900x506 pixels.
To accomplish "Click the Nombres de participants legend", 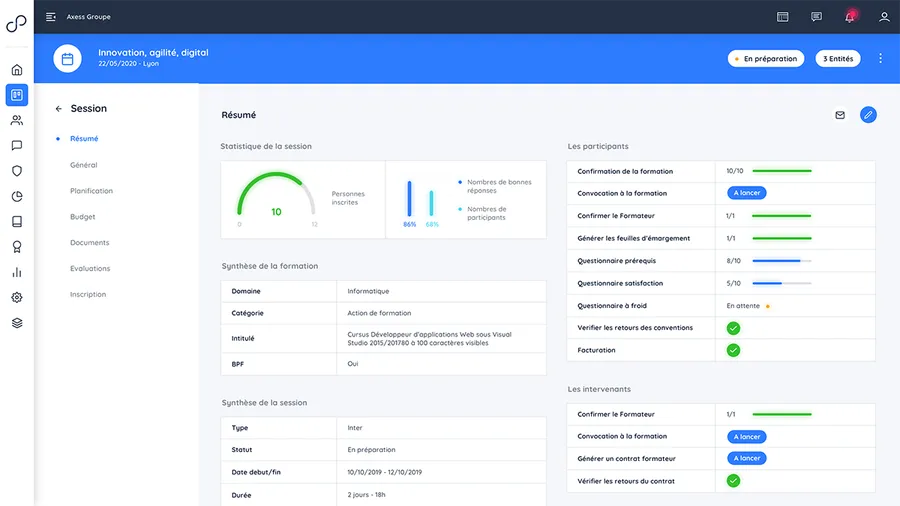I will (x=486, y=213).
